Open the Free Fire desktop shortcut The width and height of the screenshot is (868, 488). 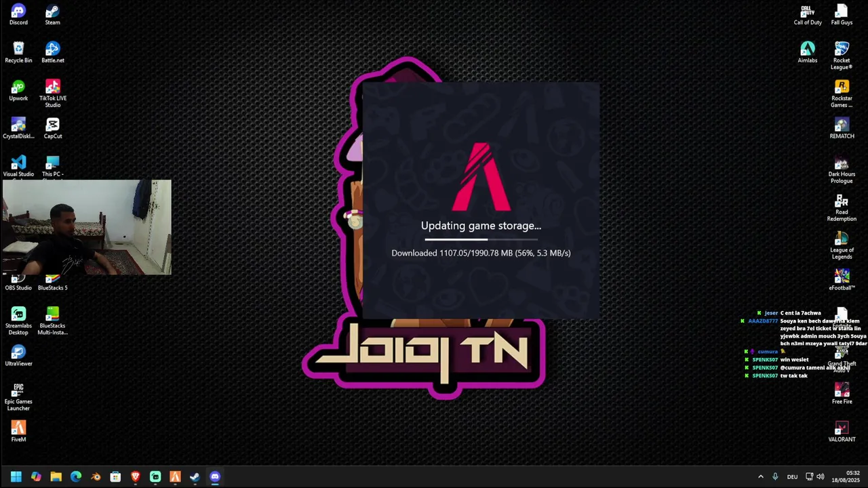[842, 394]
